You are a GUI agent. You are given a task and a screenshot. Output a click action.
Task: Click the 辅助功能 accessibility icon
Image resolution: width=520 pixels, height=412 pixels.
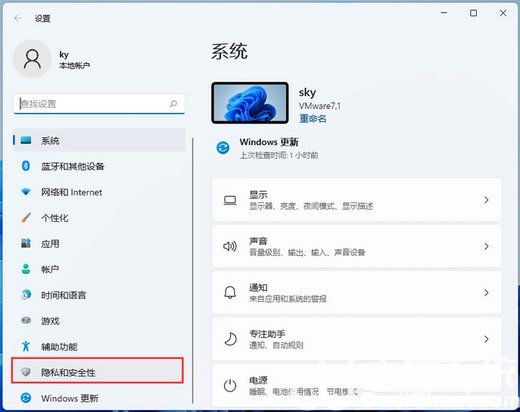tap(26, 346)
